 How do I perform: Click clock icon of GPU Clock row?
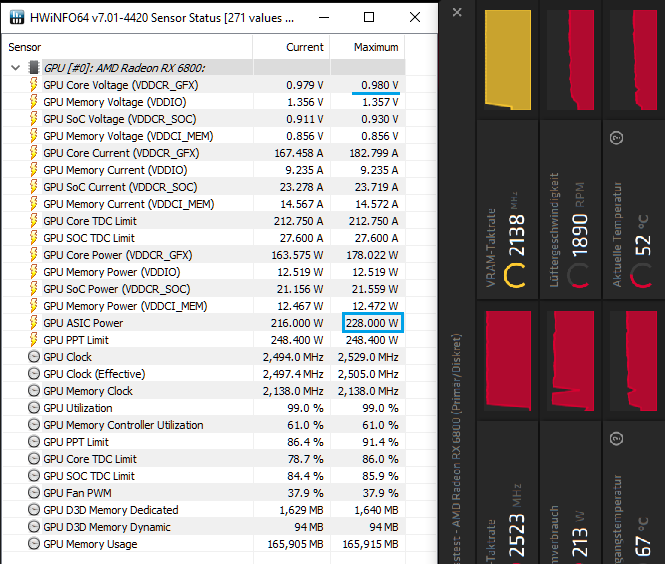34,357
